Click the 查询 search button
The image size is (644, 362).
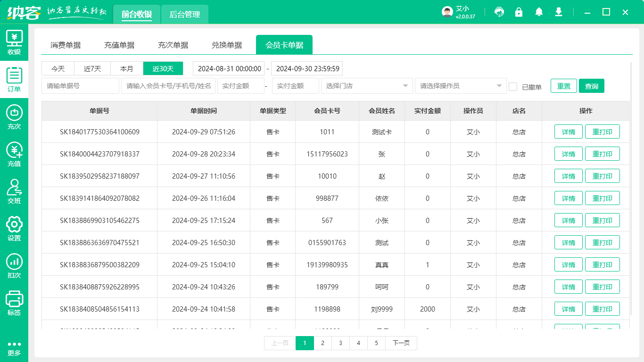click(x=591, y=86)
